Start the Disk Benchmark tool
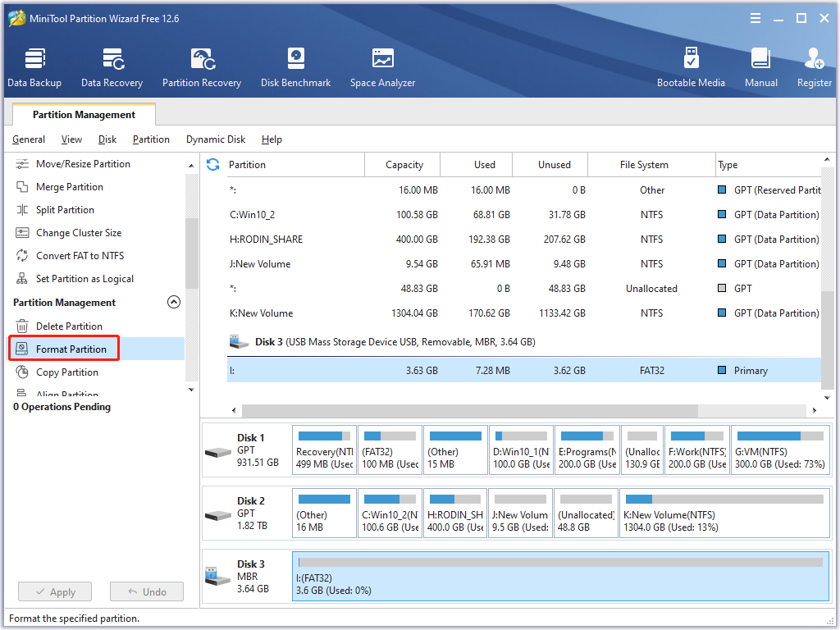 click(x=295, y=67)
